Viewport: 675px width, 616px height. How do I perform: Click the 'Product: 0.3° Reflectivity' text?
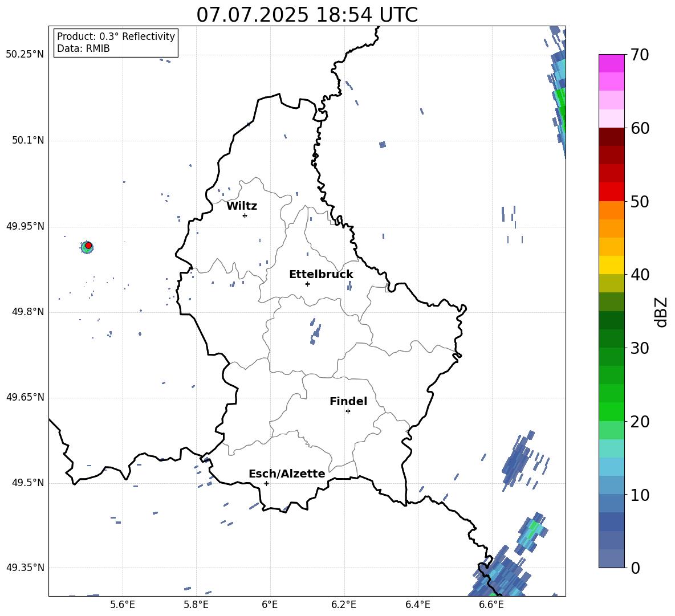116,36
